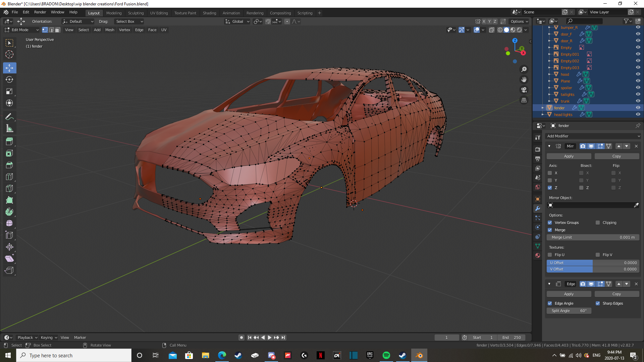Click the eyedropper for Mirror Object
This screenshot has height=362, width=644.
(636, 205)
